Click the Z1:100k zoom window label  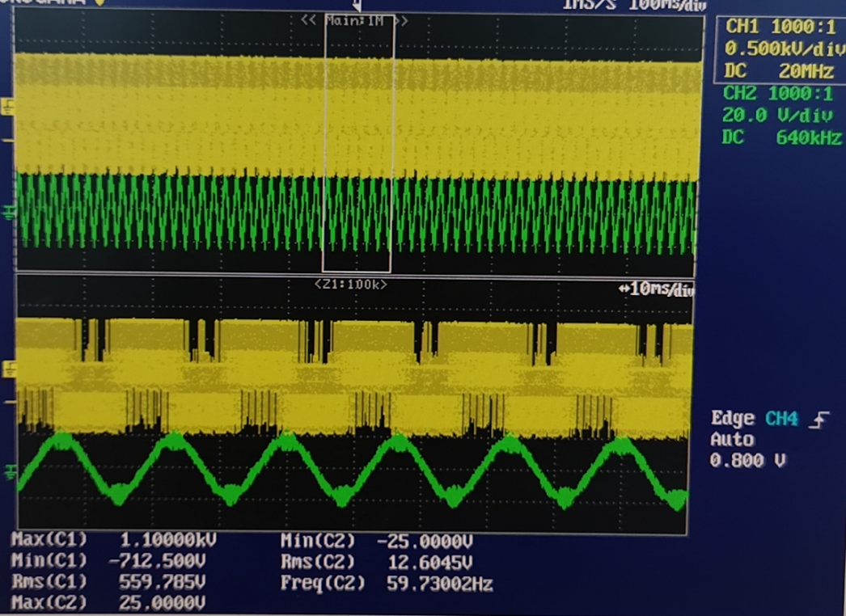click(350, 285)
